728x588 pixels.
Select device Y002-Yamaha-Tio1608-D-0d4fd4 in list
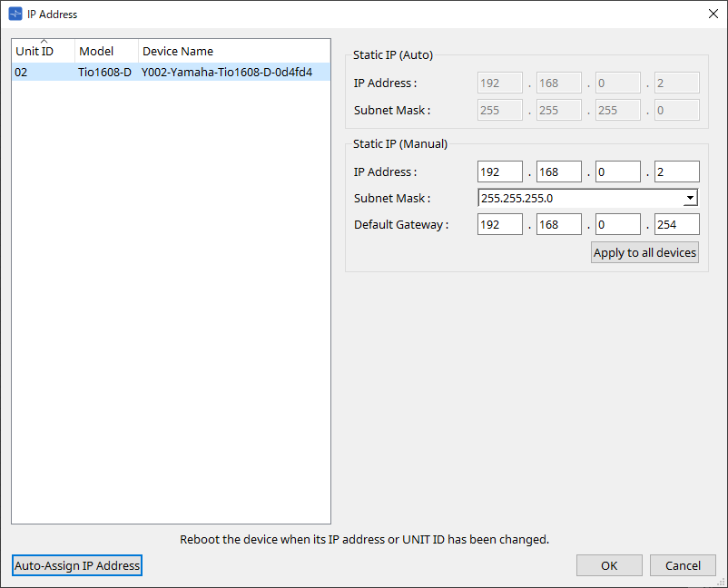[227, 72]
